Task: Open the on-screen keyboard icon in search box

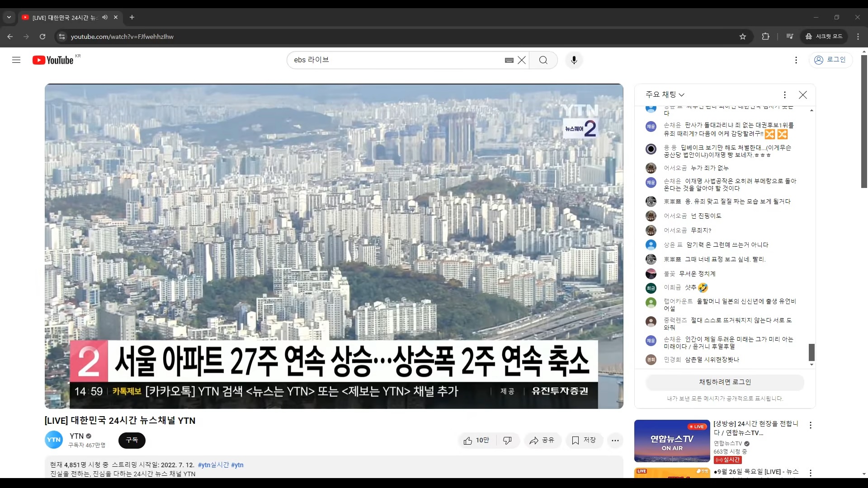Action: point(509,60)
